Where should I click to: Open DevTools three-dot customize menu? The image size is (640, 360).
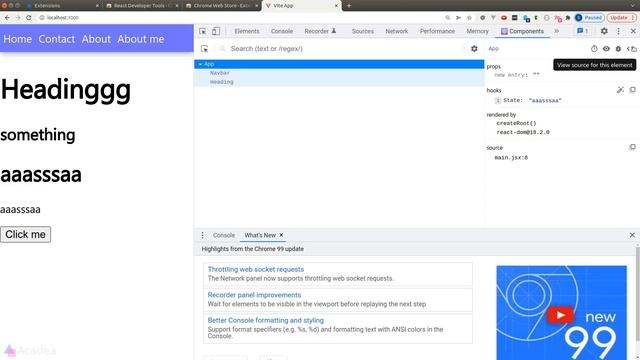pos(618,31)
